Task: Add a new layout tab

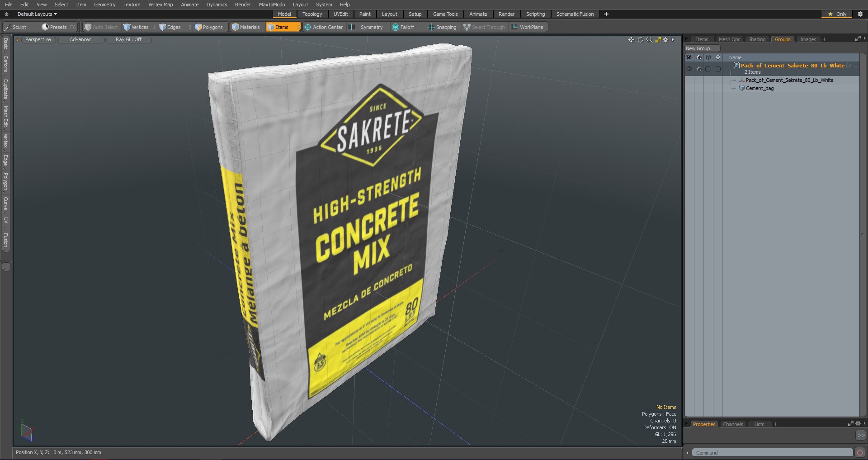Action: tap(606, 14)
